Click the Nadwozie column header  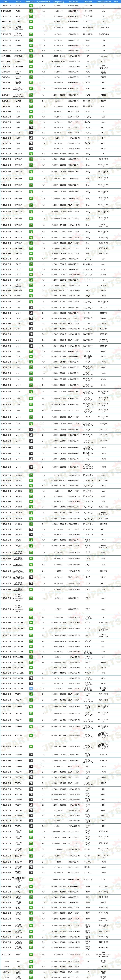[x=88, y=2]
